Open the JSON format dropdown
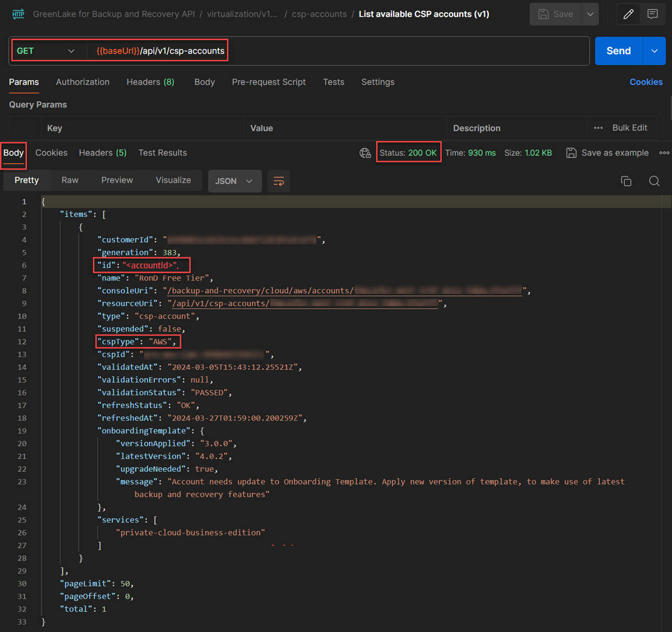 (234, 181)
